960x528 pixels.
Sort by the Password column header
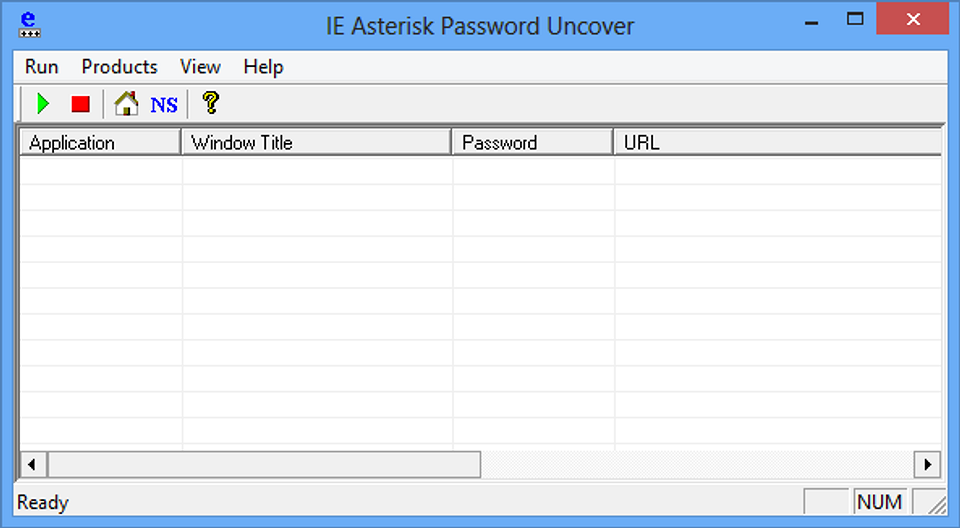[x=533, y=142]
